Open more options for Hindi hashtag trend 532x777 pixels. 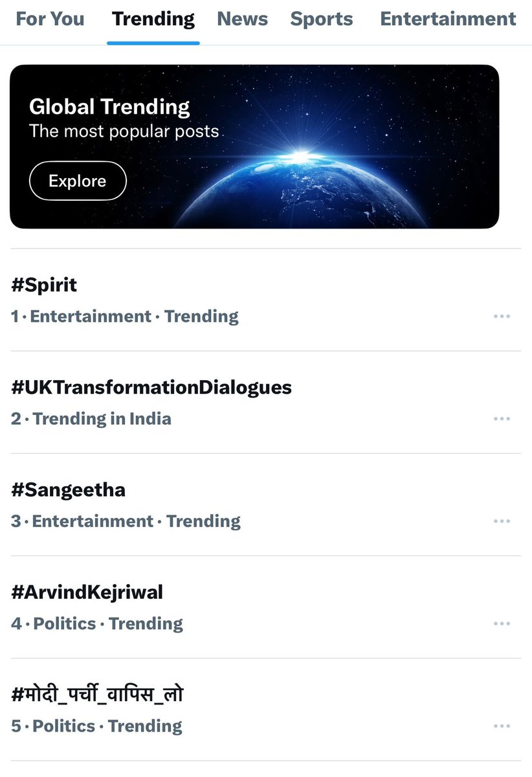click(502, 726)
